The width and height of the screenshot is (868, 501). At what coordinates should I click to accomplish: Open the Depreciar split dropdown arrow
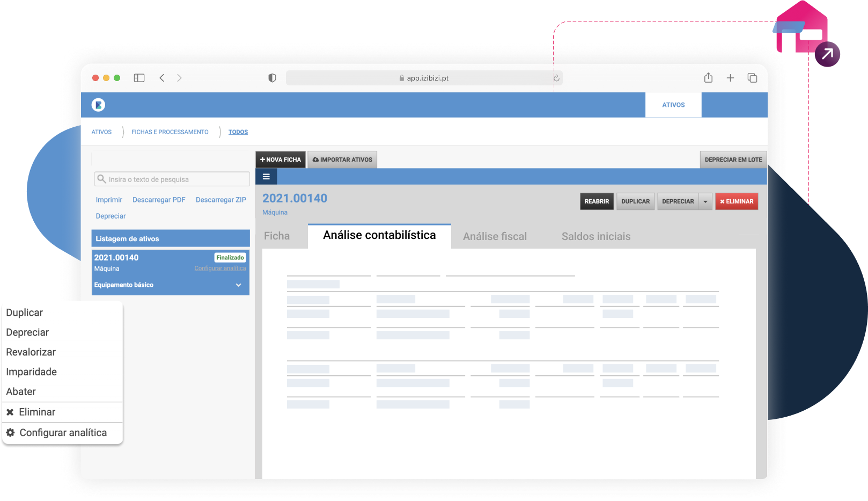point(705,202)
